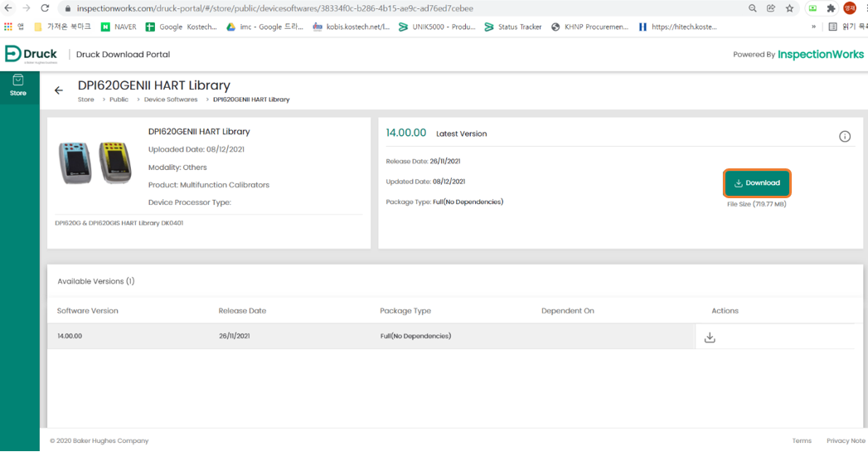
Task: Open the Privacy Note footer link
Action: (x=846, y=441)
